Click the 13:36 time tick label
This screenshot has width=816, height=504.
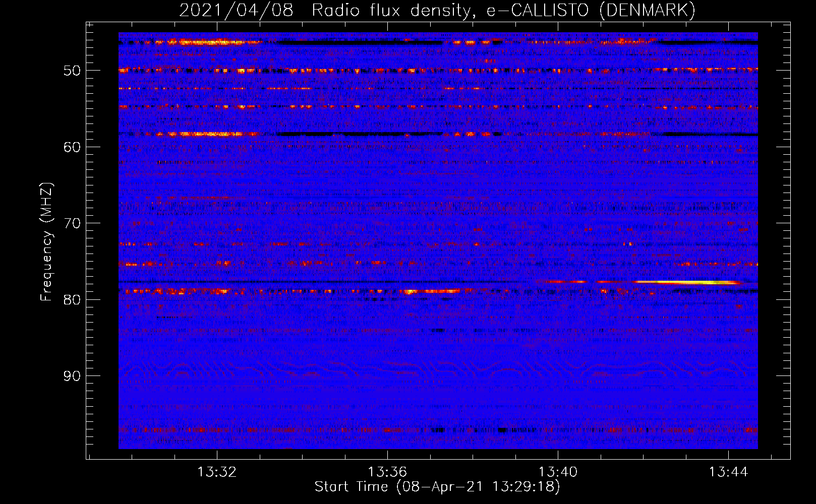click(x=387, y=472)
